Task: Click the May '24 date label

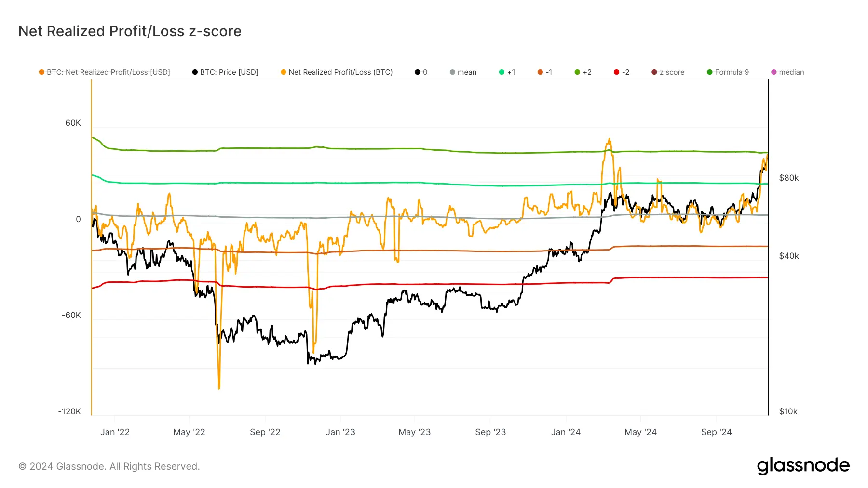Action: pos(640,432)
